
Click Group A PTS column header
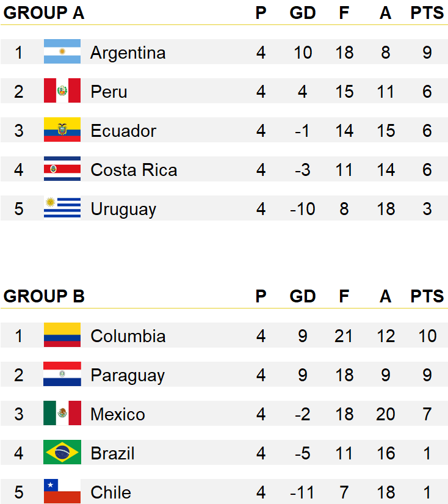[x=427, y=13]
